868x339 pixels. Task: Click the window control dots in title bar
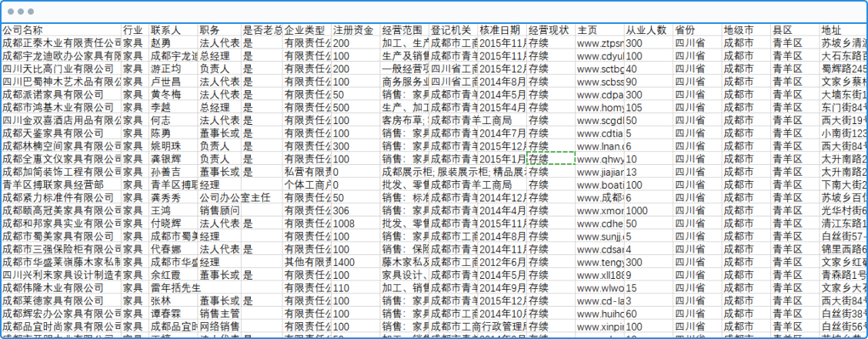[20, 12]
